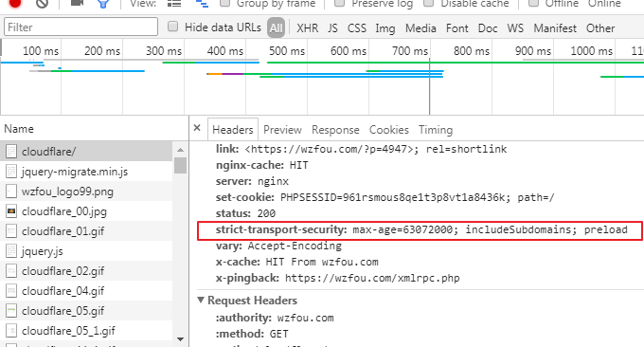Image resolution: width=644 pixels, height=347 pixels.
Task: Switch to the Response tab
Action: point(335,130)
